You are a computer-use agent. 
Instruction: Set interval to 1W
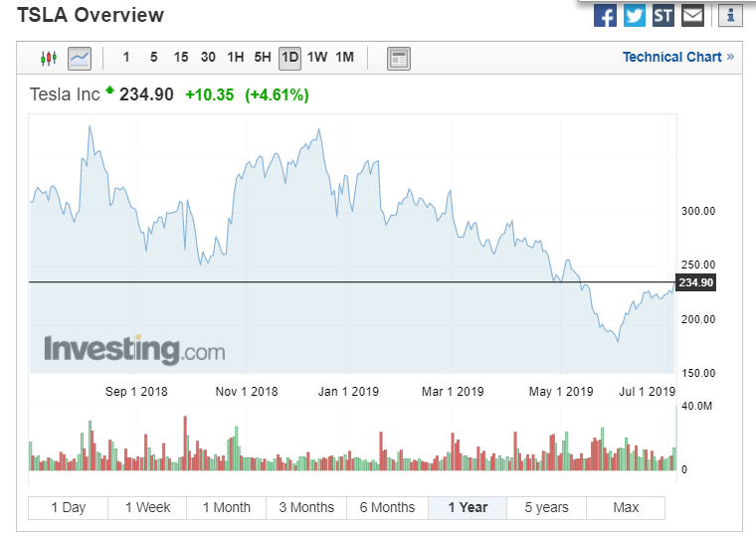tap(317, 58)
